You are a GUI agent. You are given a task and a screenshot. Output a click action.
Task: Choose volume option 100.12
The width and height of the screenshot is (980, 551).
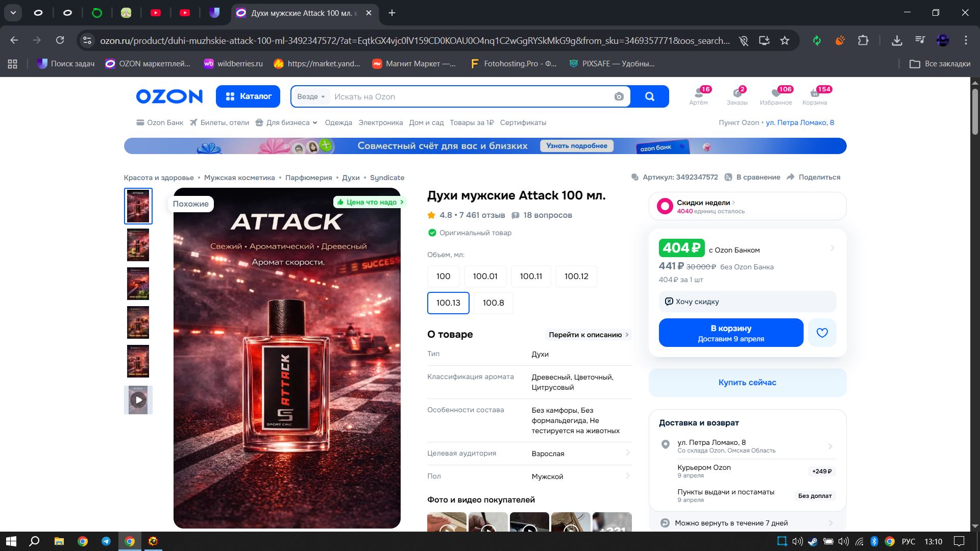(x=576, y=276)
